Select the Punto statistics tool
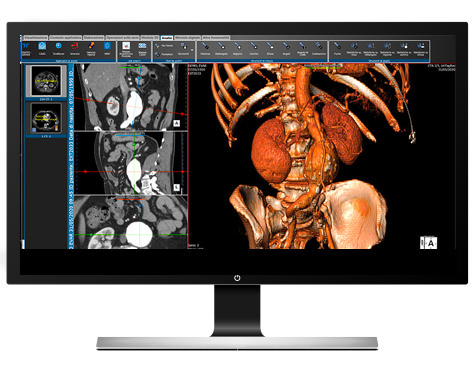 tap(337, 49)
